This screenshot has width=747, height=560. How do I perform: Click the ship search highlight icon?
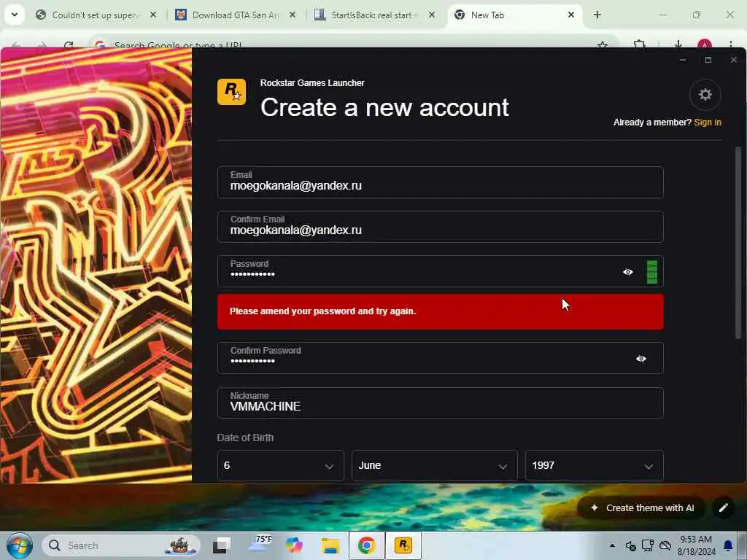180,545
